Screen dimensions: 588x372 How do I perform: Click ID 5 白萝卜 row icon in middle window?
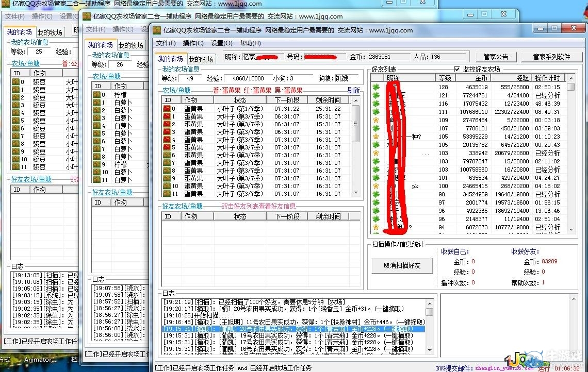[x=97, y=133]
